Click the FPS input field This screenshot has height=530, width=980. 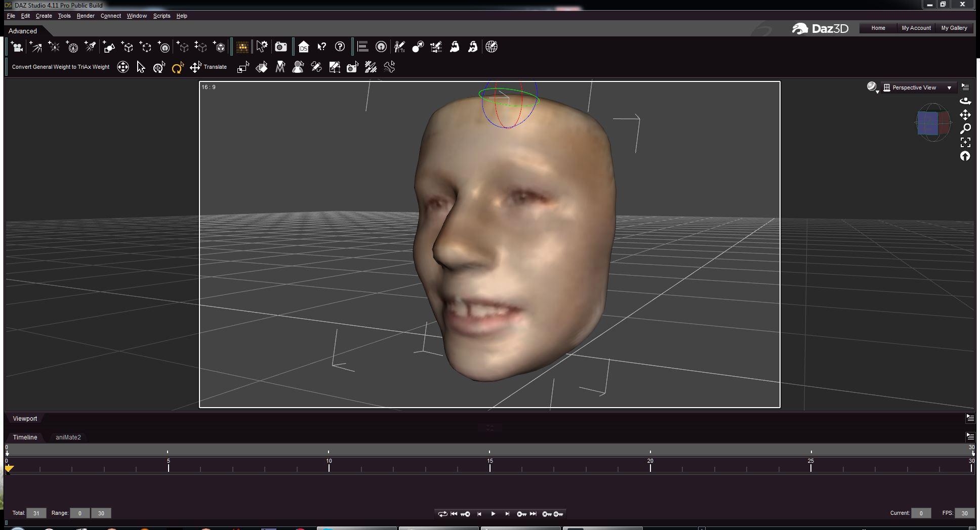click(964, 513)
